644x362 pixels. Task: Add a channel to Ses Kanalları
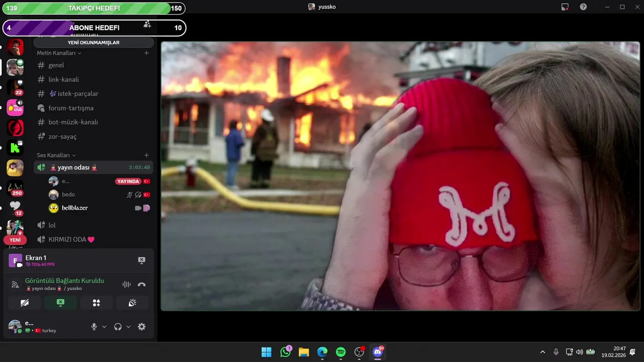tap(146, 155)
